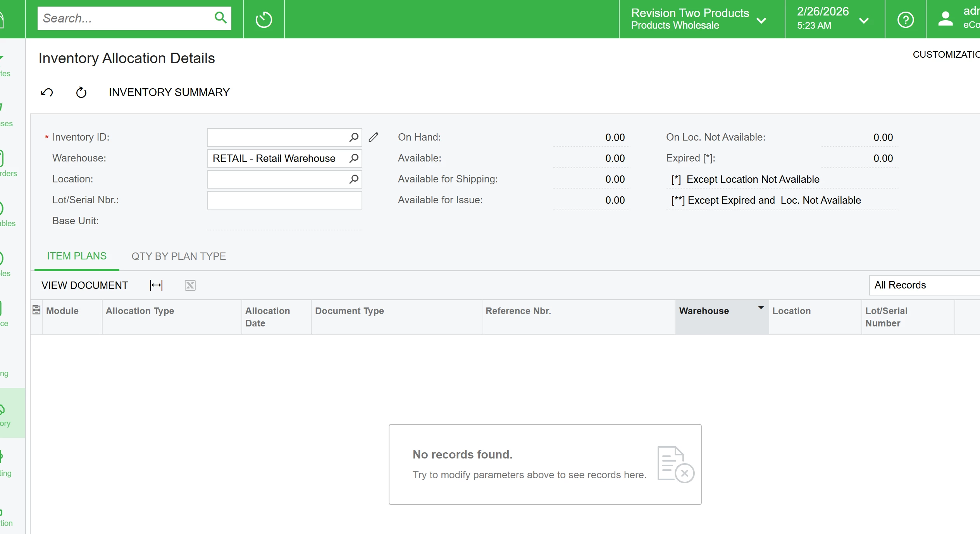Click the user profile avatar icon

[945, 19]
